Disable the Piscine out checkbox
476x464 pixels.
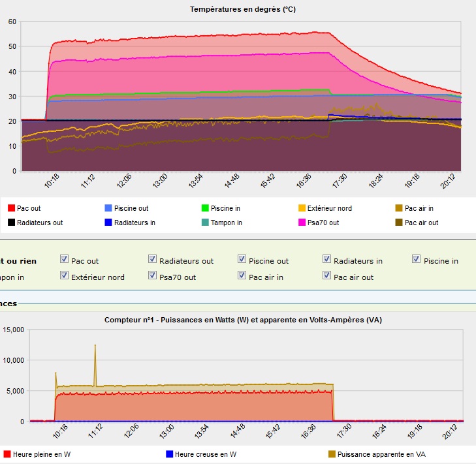242,259
